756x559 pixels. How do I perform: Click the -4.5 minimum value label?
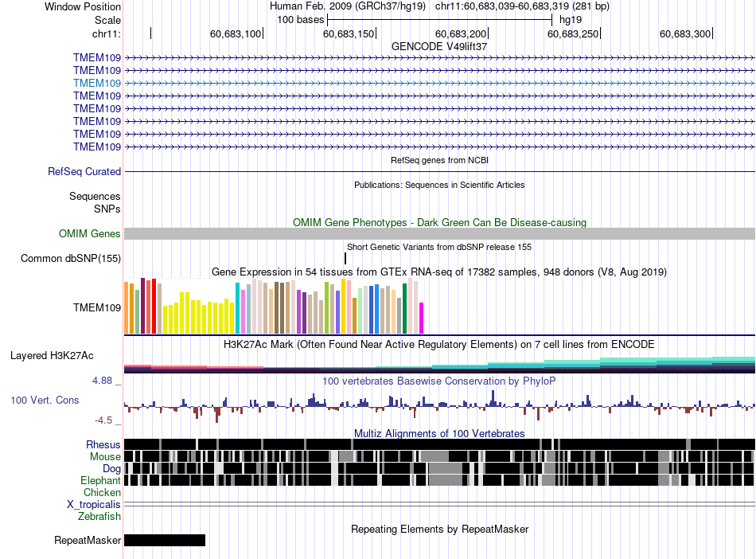point(103,420)
